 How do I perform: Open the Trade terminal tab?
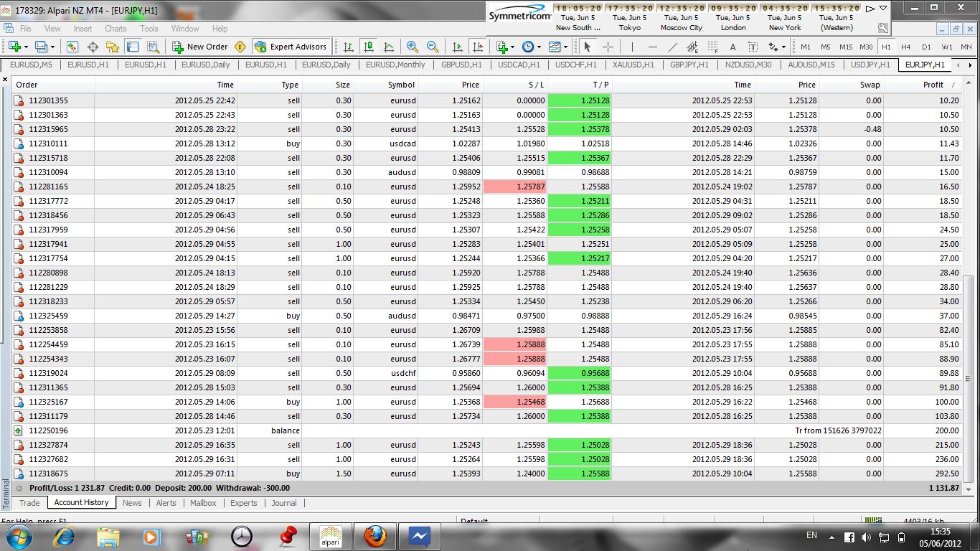[x=29, y=503]
